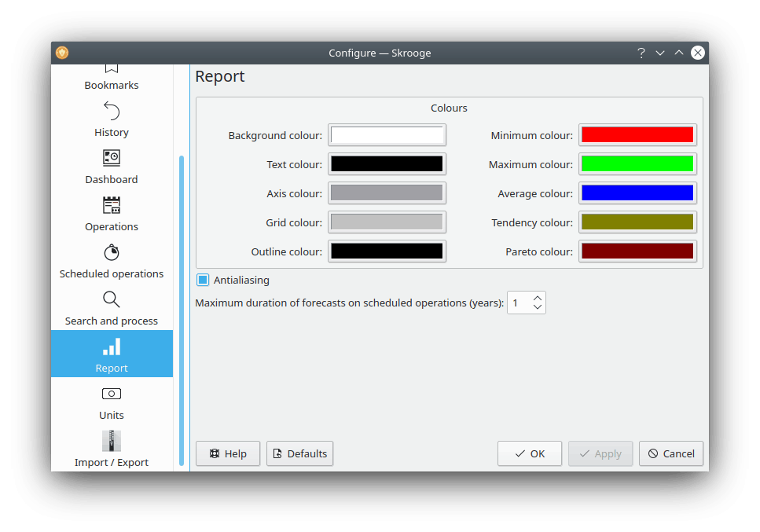
Task: Restore settings with Defaults button
Action: click(300, 453)
